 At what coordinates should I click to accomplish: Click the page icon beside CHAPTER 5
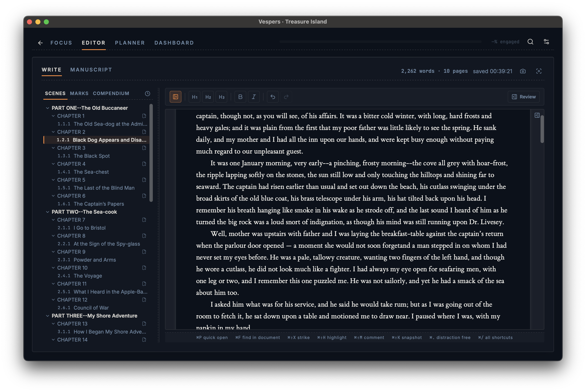coord(144,180)
